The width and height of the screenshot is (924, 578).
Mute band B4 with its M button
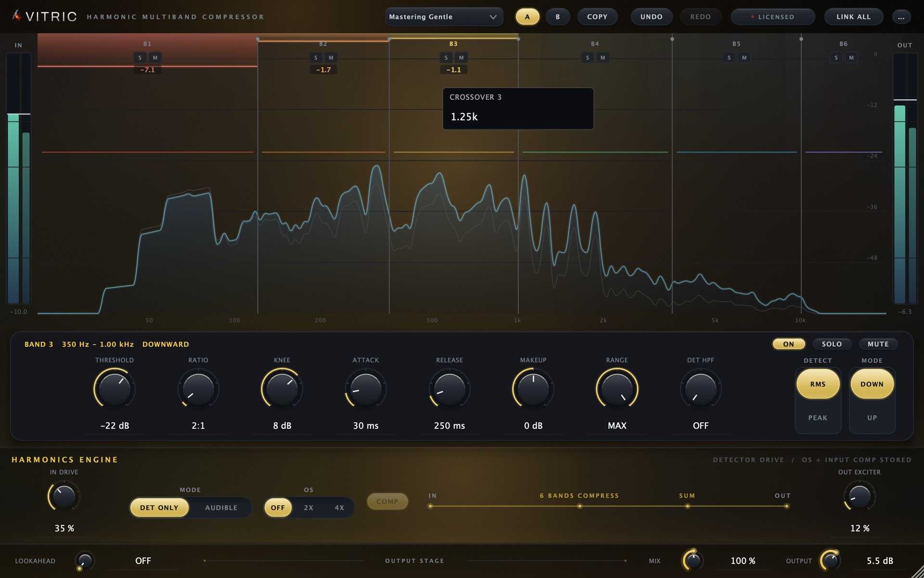[x=603, y=58]
